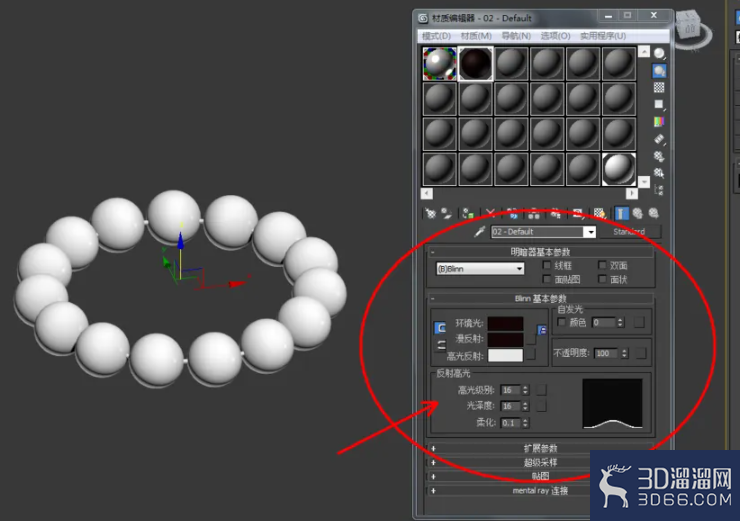Click the Get Material icon

tap(430, 213)
